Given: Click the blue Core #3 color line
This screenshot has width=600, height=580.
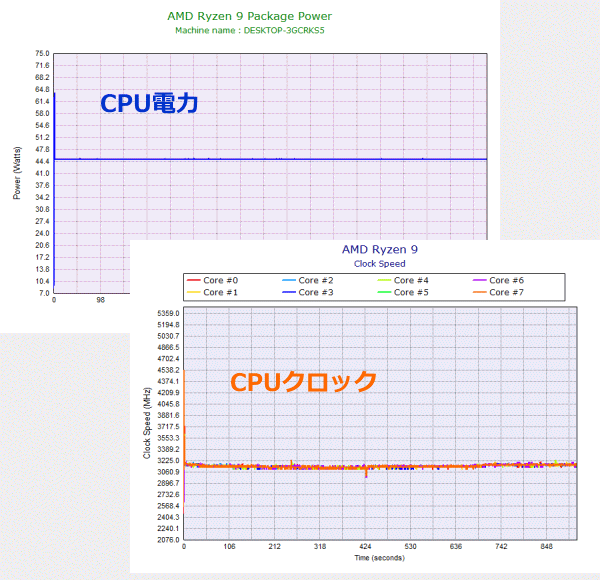Looking at the screenshot, I should [x=289, y=292].
